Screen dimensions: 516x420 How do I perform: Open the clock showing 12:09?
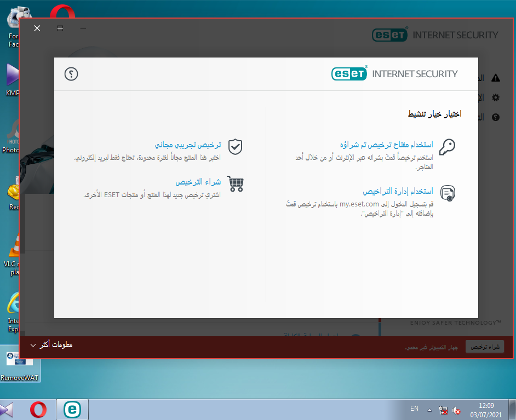(486, 410)
